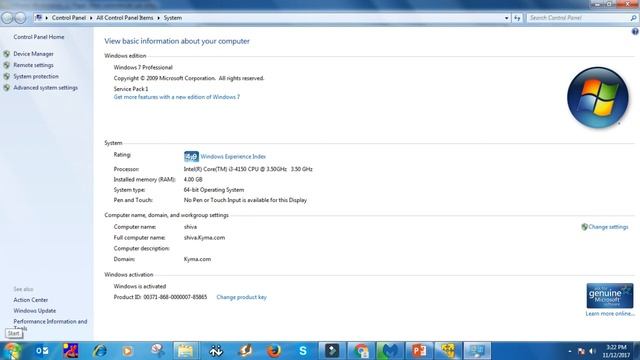
Task: Open Malwarebytes taskbar icon
Action: coord(390,351)
